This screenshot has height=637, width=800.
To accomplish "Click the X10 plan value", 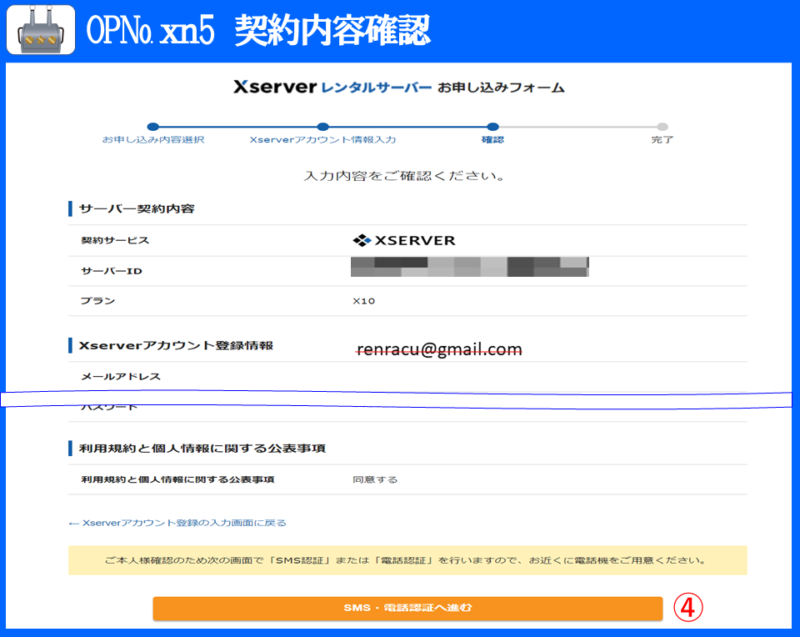I will click(x=364, y=301).
